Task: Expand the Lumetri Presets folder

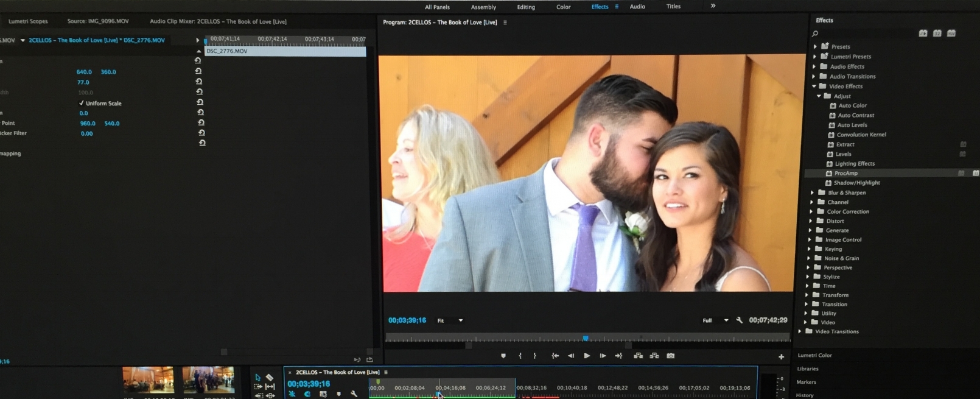Action: pyautogui.click(x=815, y=56)
